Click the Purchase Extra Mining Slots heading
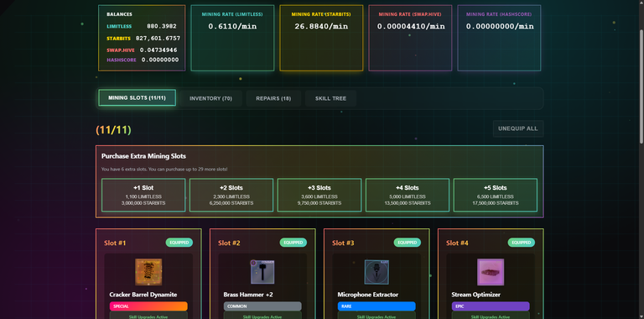Screen dimensions: 644x319 [x=143, y=156]
